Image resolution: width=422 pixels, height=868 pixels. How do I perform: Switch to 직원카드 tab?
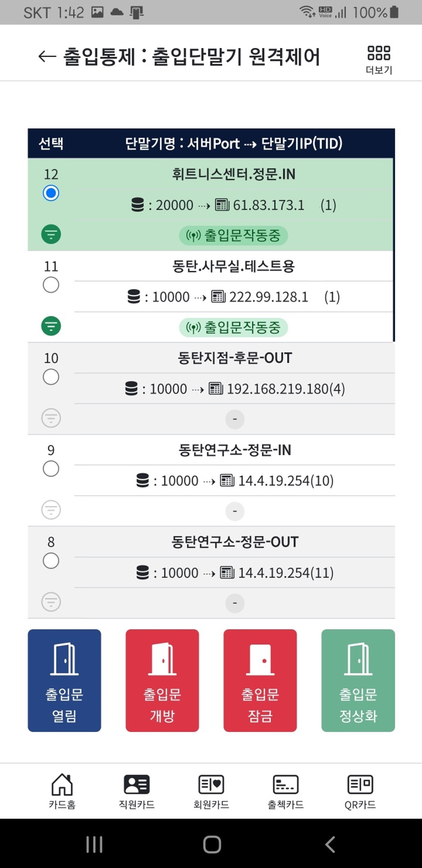pyautogui.click(x=137, y=792)
